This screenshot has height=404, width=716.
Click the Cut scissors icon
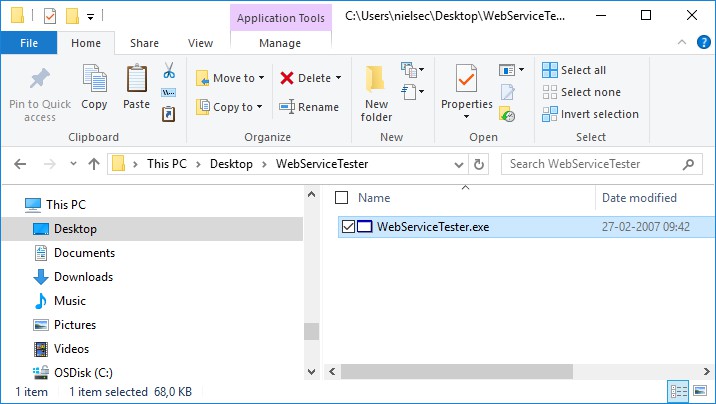(169, 71)
